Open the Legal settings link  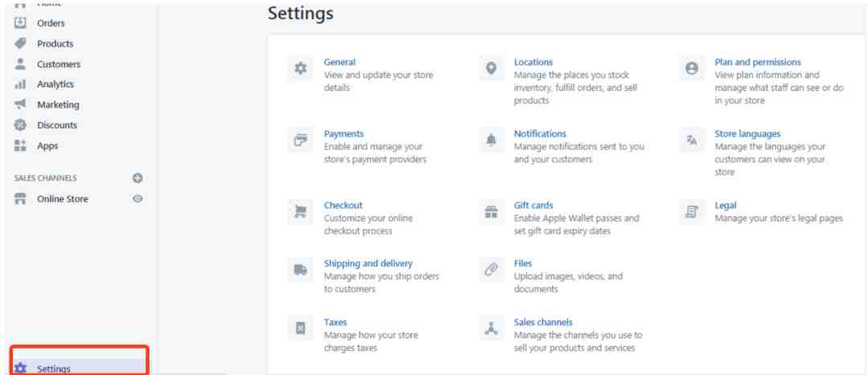725,206
